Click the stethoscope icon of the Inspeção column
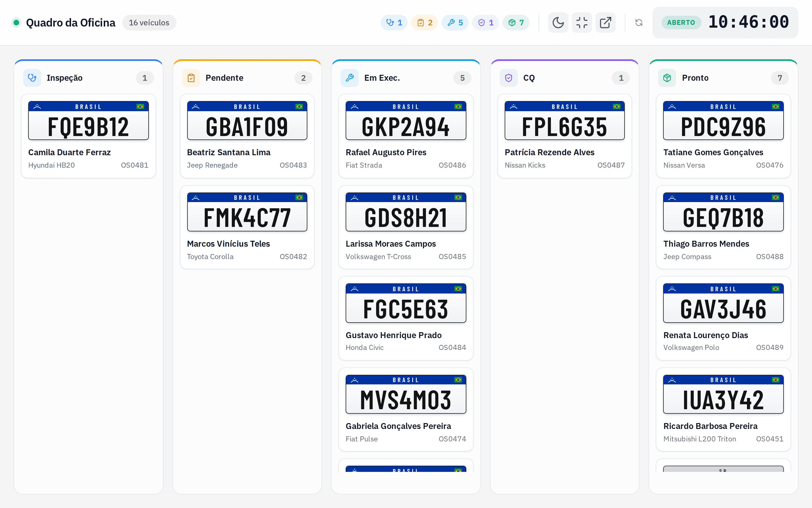This screenshot has height=508, width=812. pos(32,78)
